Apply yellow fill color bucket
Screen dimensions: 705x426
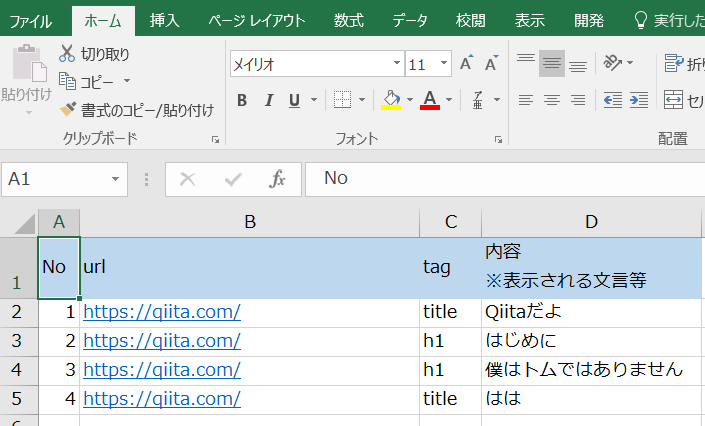click(391, 100)
